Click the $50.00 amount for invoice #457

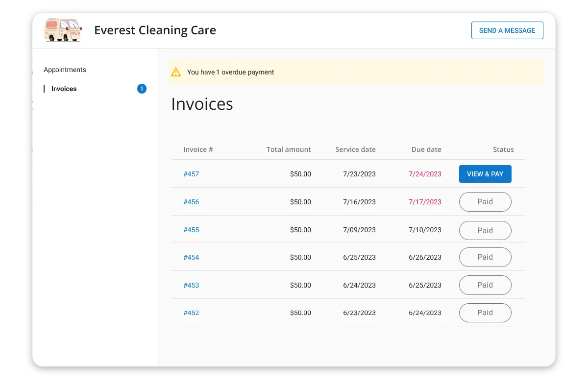coord(300,174)
